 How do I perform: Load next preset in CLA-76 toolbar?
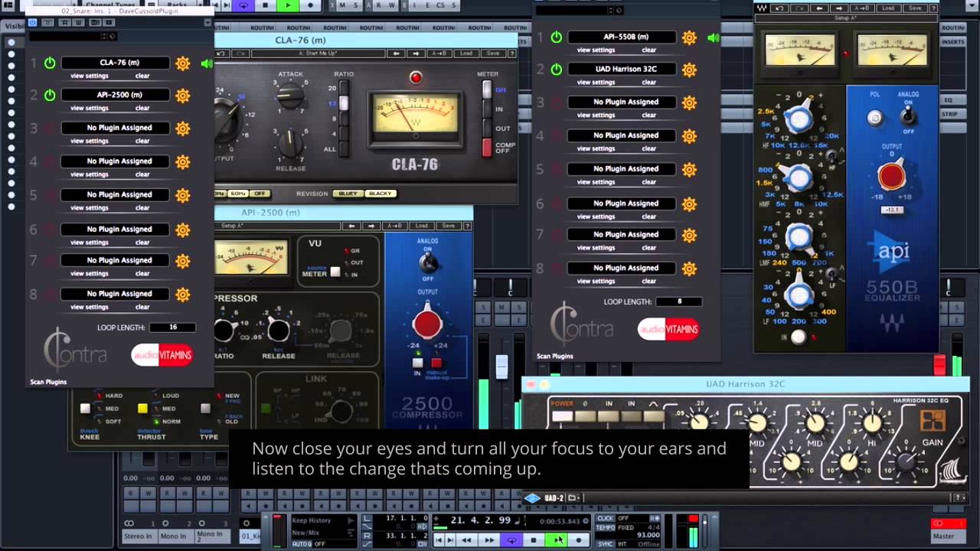click(x=416, y=54)
